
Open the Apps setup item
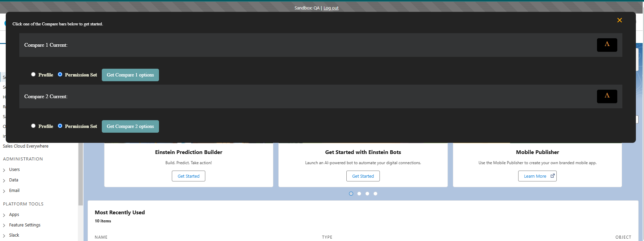[14, 215]
